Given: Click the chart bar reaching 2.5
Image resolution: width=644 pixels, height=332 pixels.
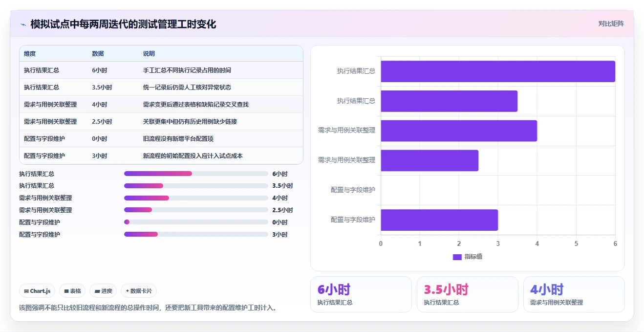Looking at the screenshot, I should (x=429, y=160).
